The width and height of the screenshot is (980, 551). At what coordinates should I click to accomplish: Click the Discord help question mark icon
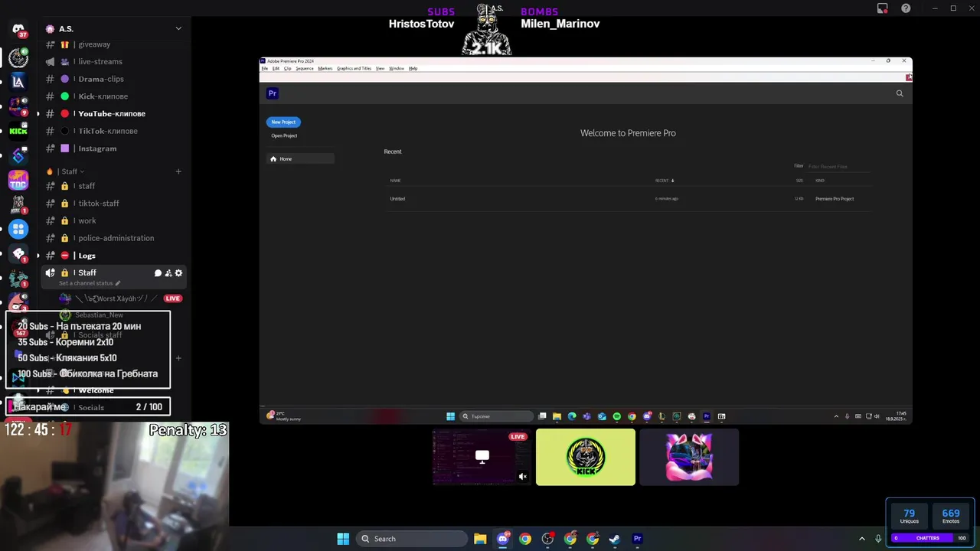(x=906, y=8)
